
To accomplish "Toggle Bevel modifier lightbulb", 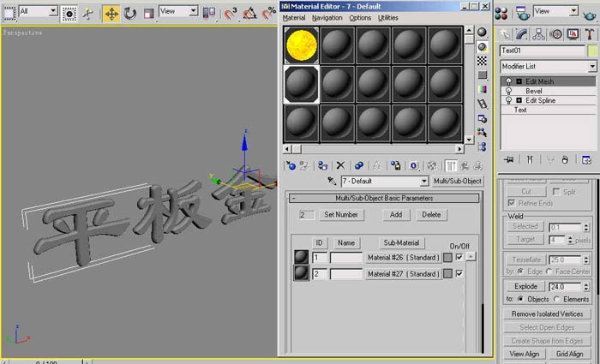I will (x=508, y=91).
